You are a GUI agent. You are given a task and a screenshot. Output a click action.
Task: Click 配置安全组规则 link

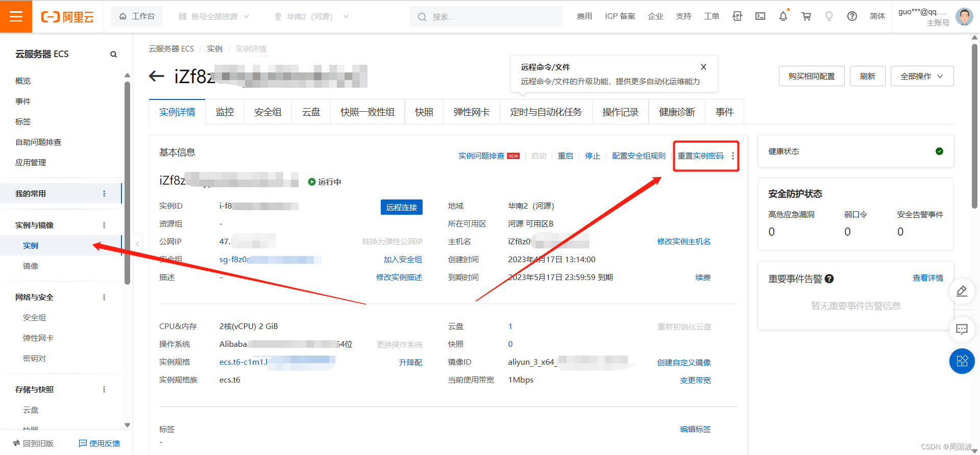(x=639, y=156)
